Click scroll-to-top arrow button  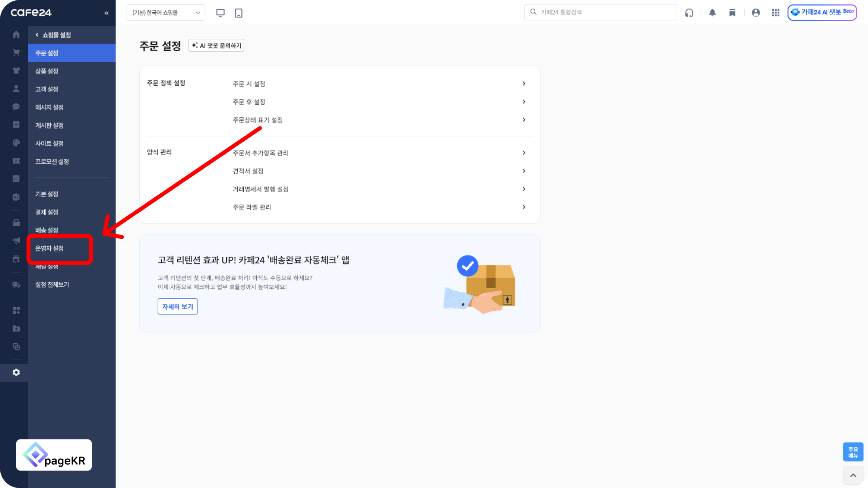[x=853, y=475]
